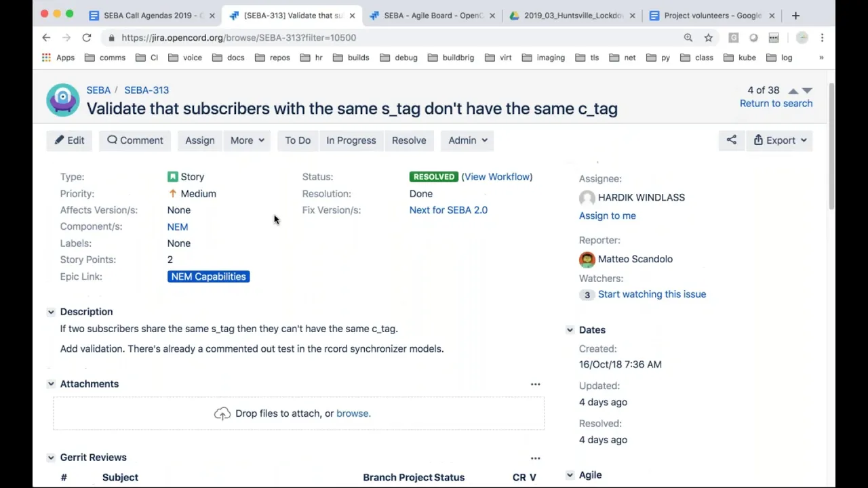Click the Chrome profile avatar icon
Image resolution: width=868 pixels, height=488 pixels.
tap(802, 38)
